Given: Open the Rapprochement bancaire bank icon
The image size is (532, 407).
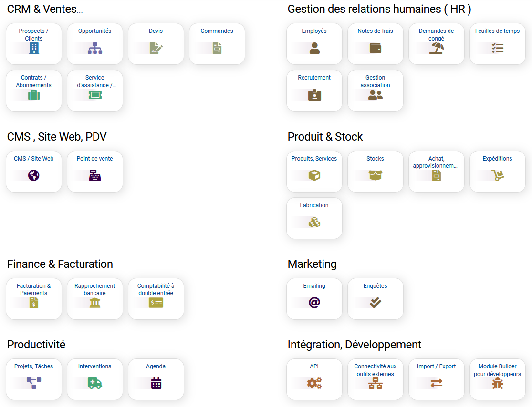Looking at the screenshot, I should pyautogui.click(x=95, y=303).
